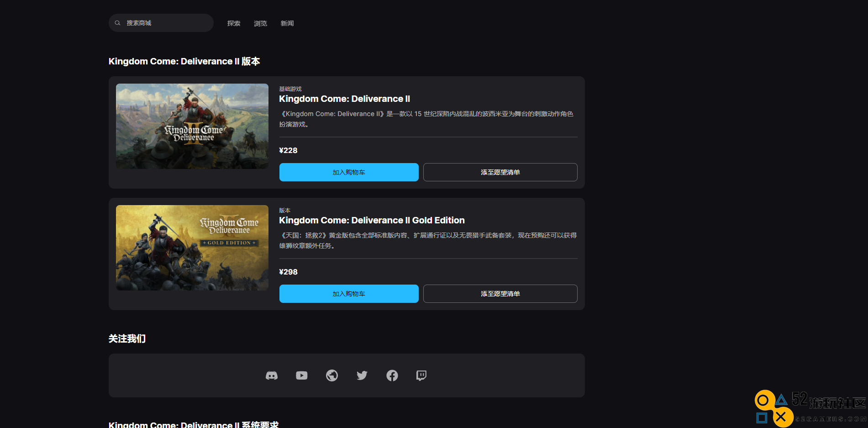Open Kingdom Come: Deliverance II title link

click(345, 99)
